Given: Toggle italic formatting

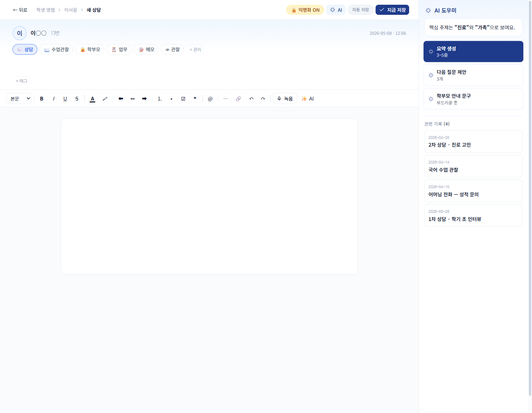Looking at the screenshot, I should 54,99.
